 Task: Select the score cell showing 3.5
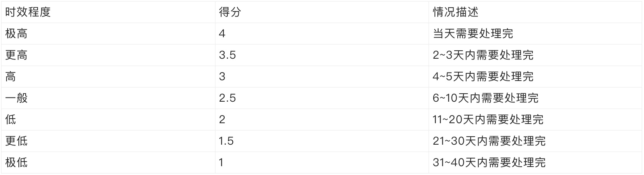pos(227,55)
